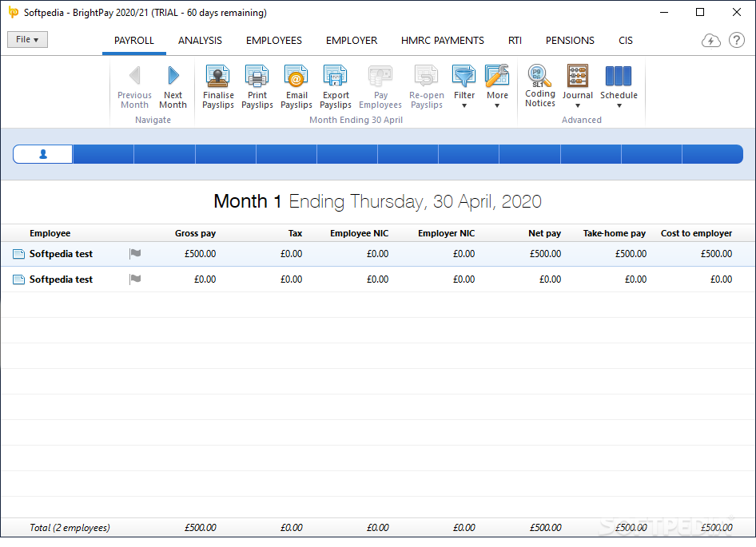
Task: Open Coding Notices
Action: pos(540,85)
